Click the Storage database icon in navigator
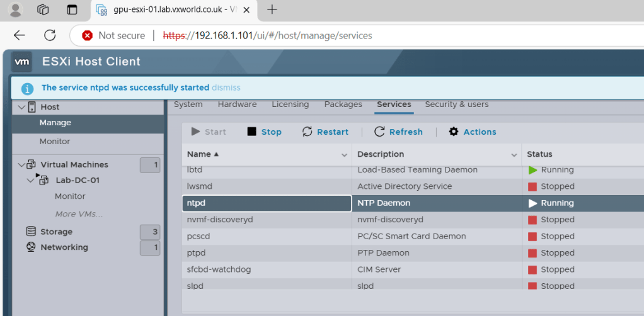Screen dimensions: 644x316 pos(31,232)
